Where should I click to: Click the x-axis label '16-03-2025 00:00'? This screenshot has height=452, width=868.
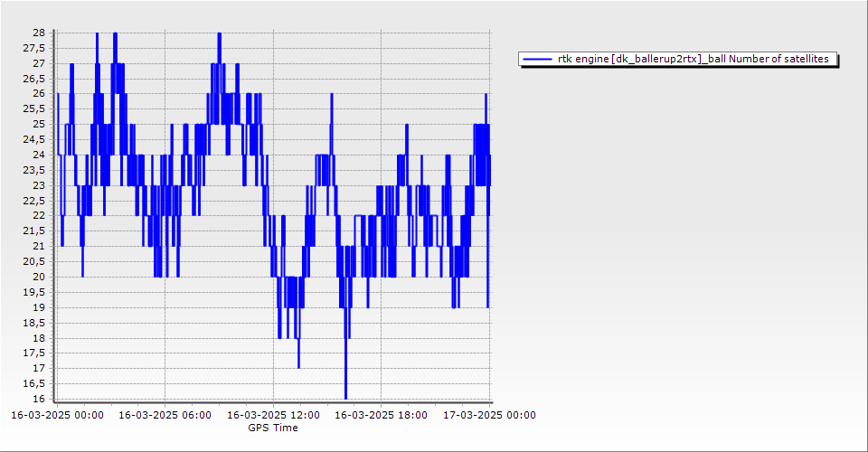pyautogui.click(x=57, y=415)
